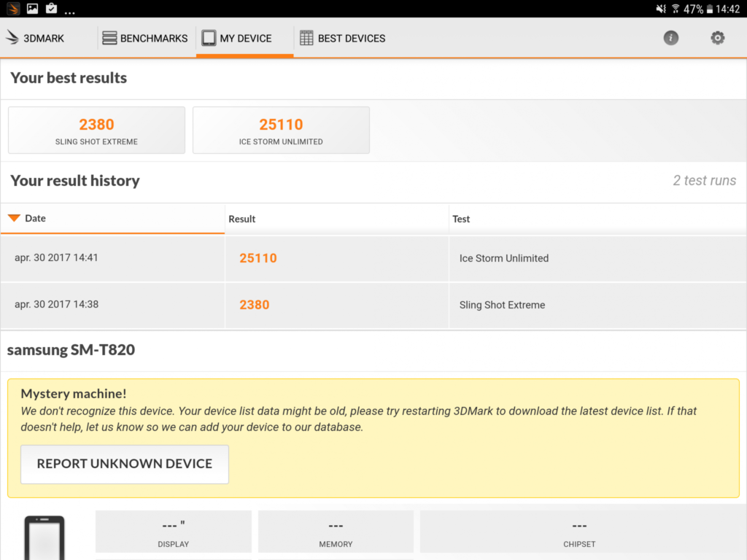Screen dimensions: 747x560
Task: Open Ice Storm Unlimited history row
Action: (373, 258)
